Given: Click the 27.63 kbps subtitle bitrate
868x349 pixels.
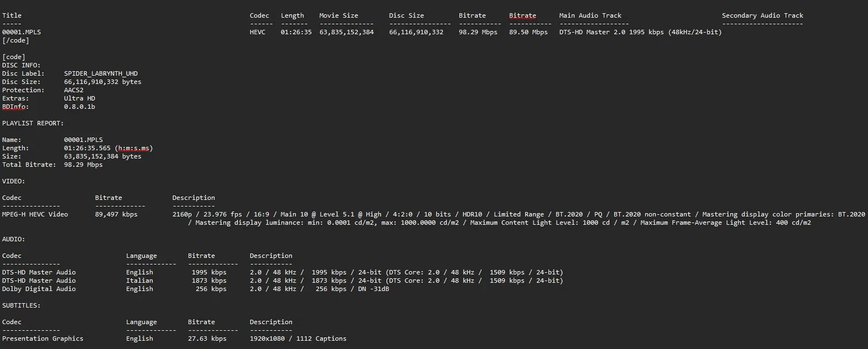Looking at the screenshot, I should click(x=207, y=339).
